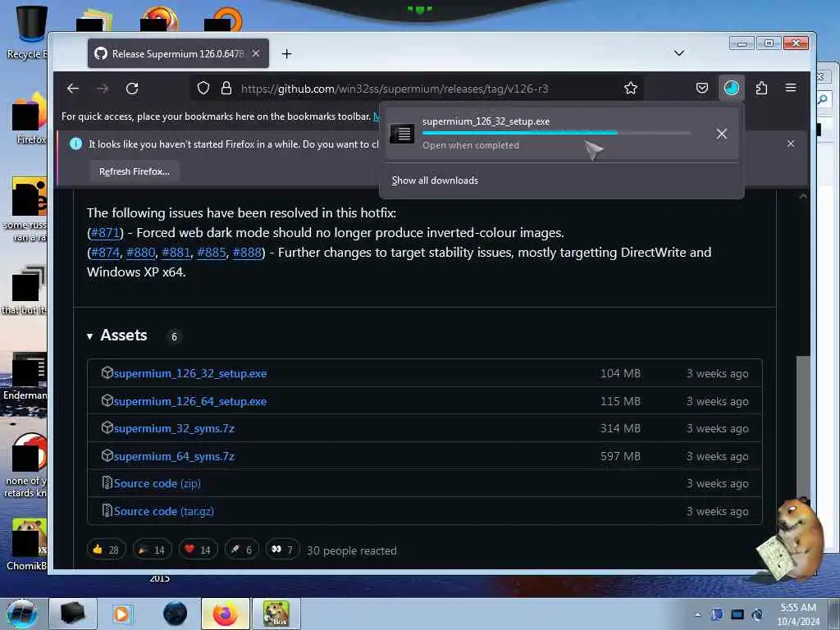The image size is (840, 630).
Task: Open the tracking protection shield icon
Action: point(203,88)
